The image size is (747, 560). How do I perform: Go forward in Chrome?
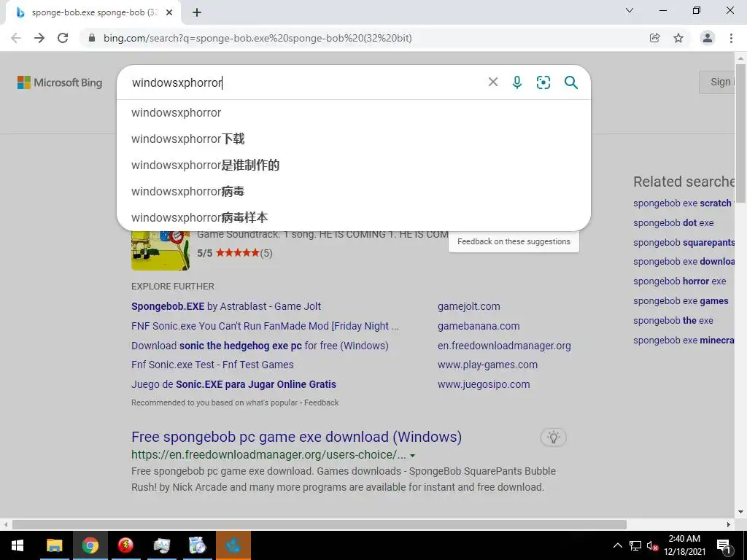pos(39,38)
